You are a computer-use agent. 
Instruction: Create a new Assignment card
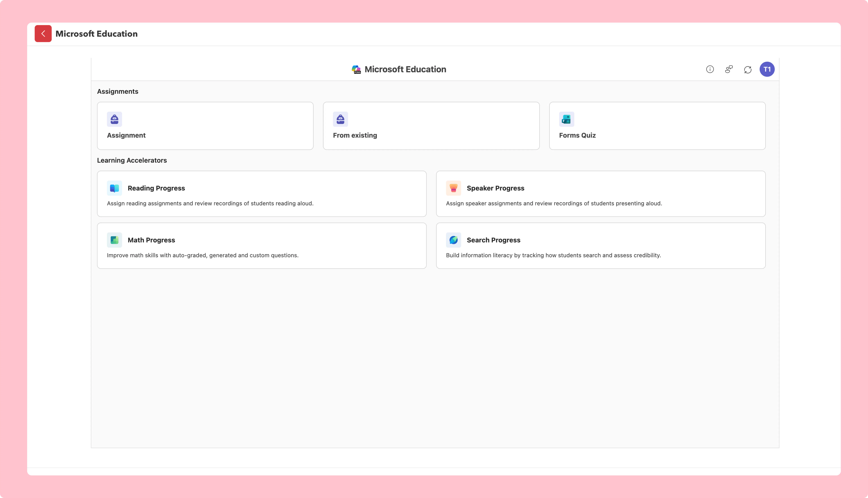pos(205,126)
